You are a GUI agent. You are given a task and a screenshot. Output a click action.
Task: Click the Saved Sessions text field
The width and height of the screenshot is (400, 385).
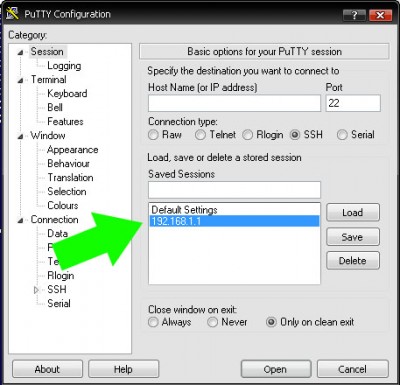pyautogui.click(x=234, y=190)
